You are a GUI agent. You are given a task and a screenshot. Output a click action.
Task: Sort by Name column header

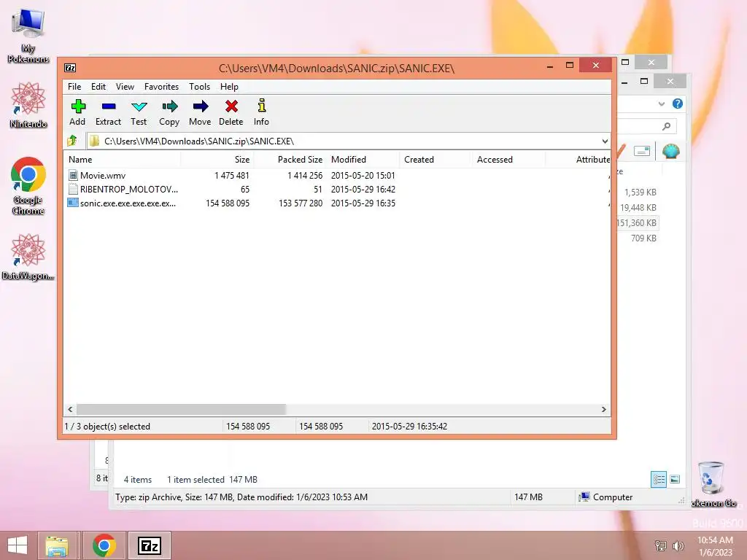(122, 160)
